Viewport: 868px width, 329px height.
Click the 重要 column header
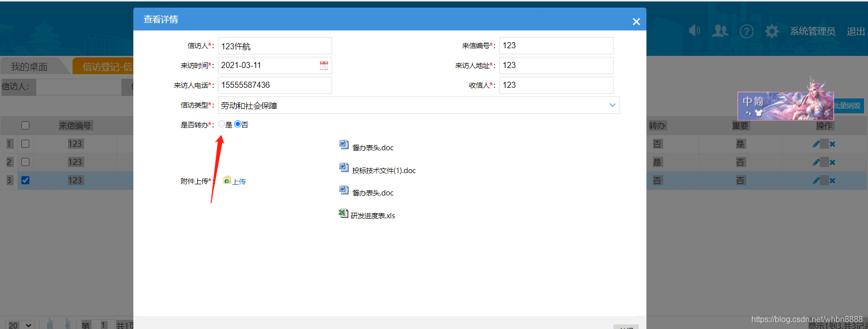740,125
